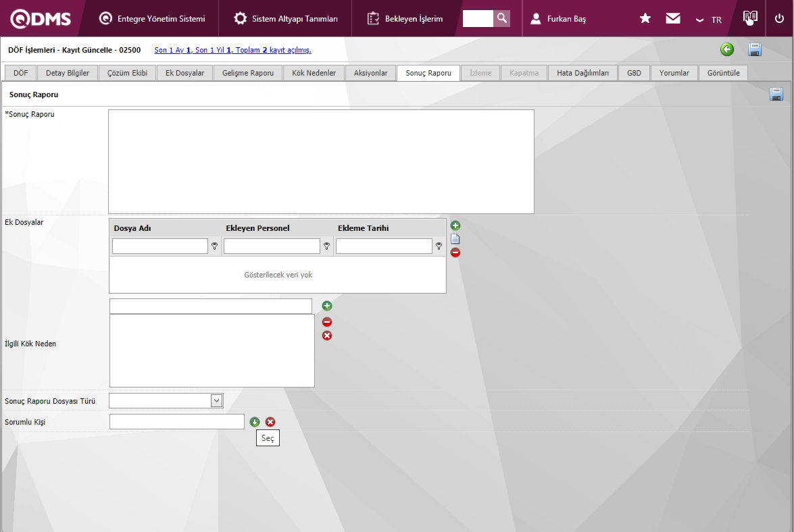794x532 pixels.
Task: Switch to the Çözüm Ekibi tab
Action: (x=127, y=73)
